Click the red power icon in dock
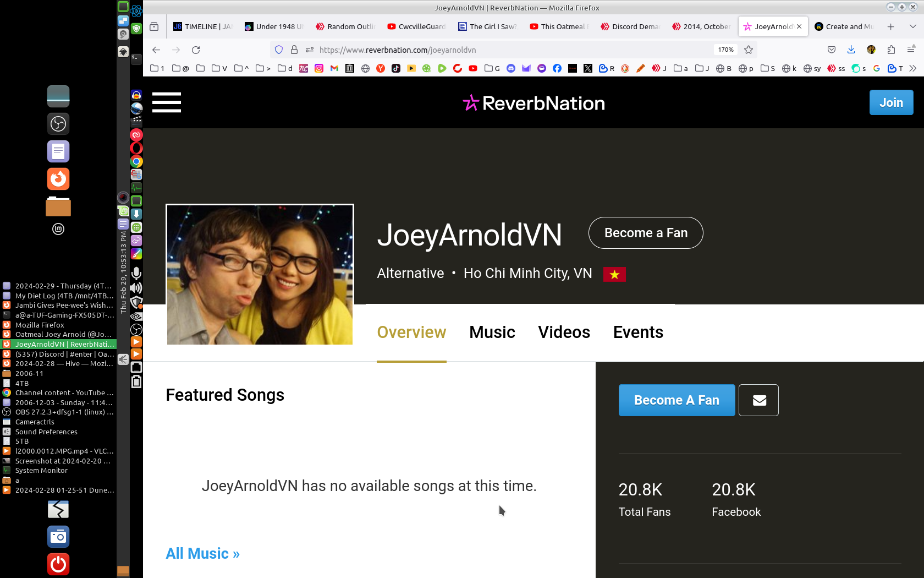 pyautogui.click(x=58, y=564)
